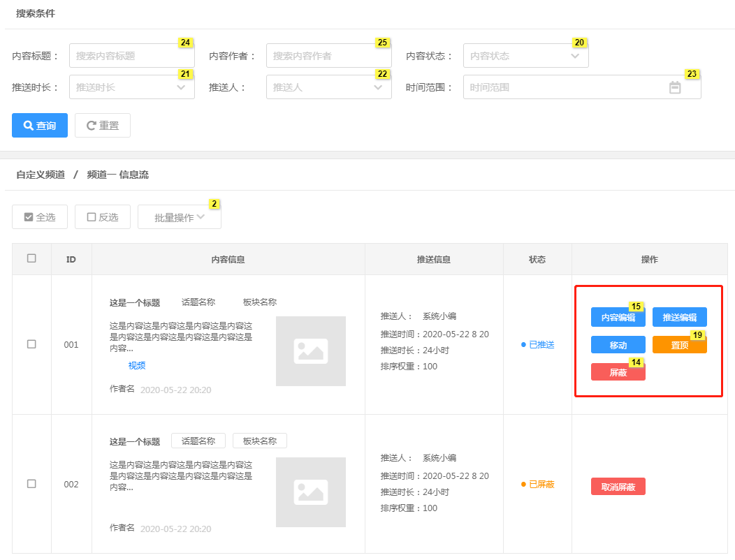Click the 移动 move button
735x560 pixels.
tap(618, 345)
